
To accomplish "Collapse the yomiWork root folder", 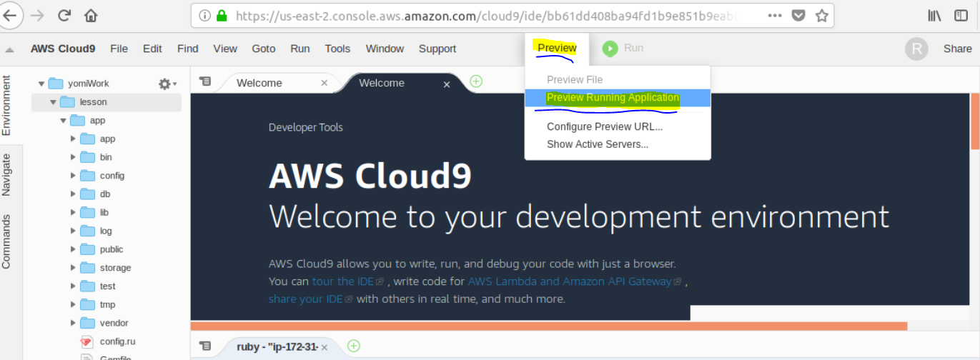I will tap(41, 84).
